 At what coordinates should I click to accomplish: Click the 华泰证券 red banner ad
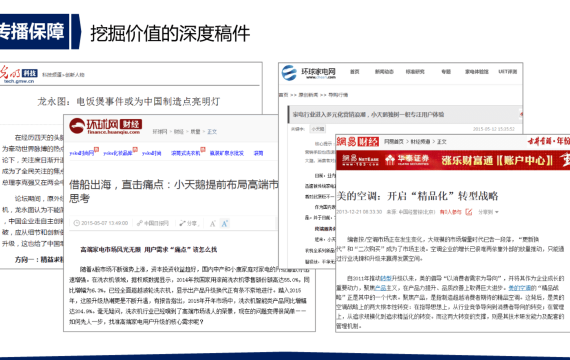click(x=453, y=160)
